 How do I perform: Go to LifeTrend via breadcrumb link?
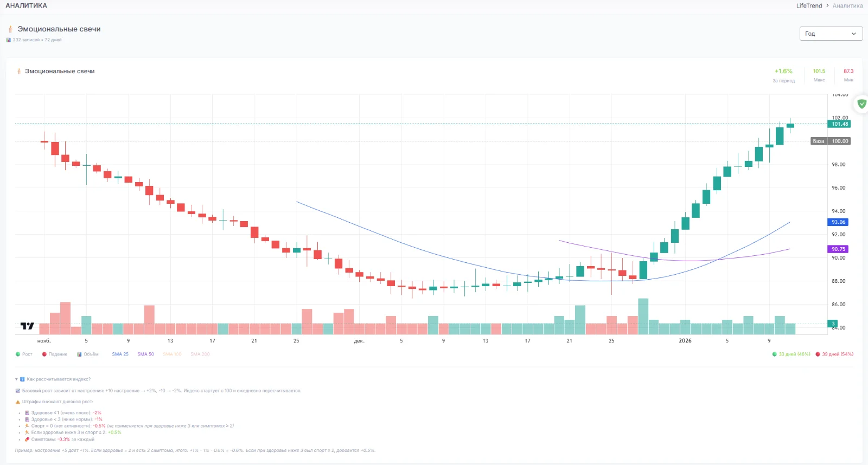(809, 6)
